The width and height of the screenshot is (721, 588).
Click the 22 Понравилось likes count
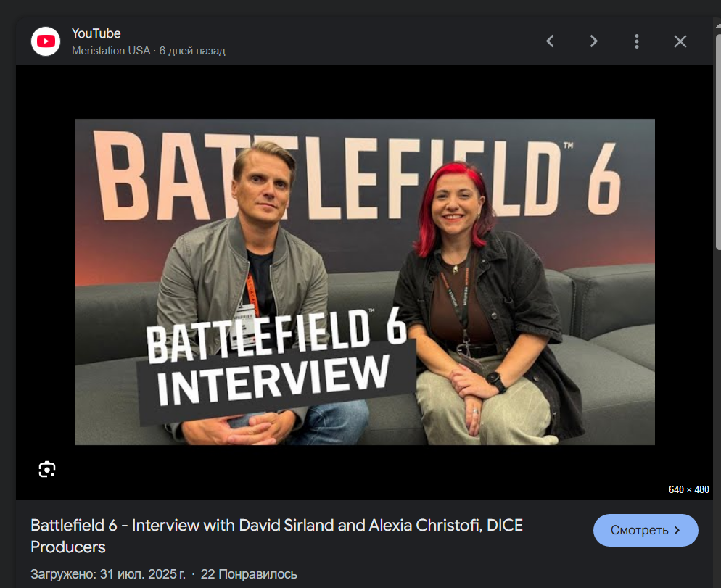click(249, 574)
